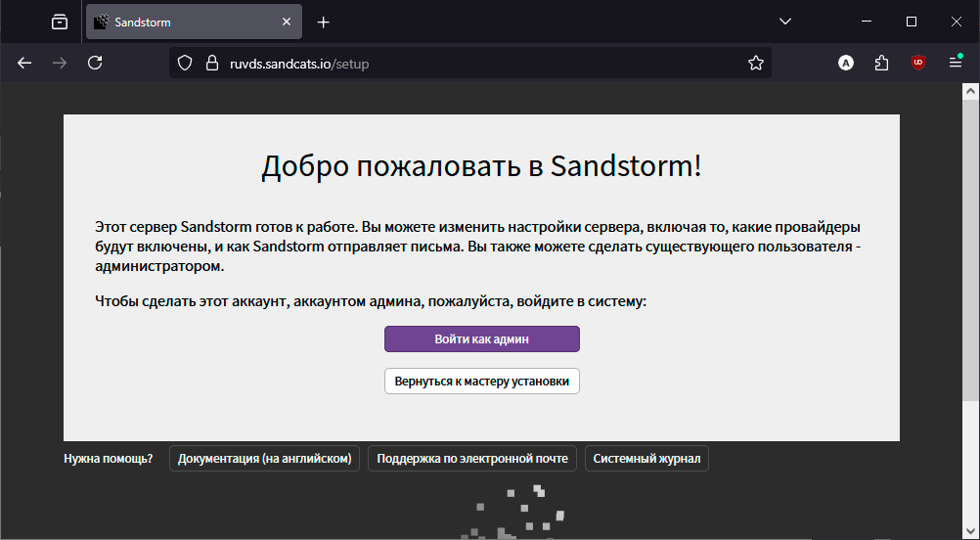Click the vertical scrollbar thumb
The width and height of the screenshot is (980, 540).
[970, 250]
